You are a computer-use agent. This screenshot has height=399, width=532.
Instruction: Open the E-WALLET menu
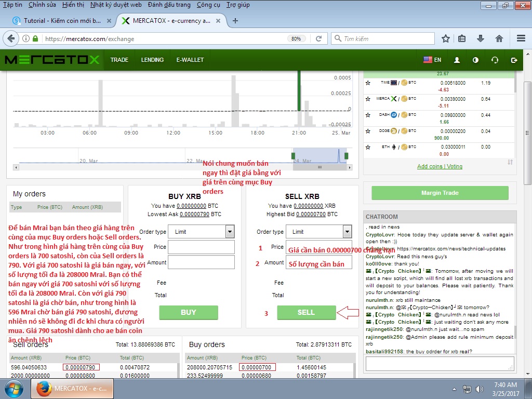coord(190,60)
